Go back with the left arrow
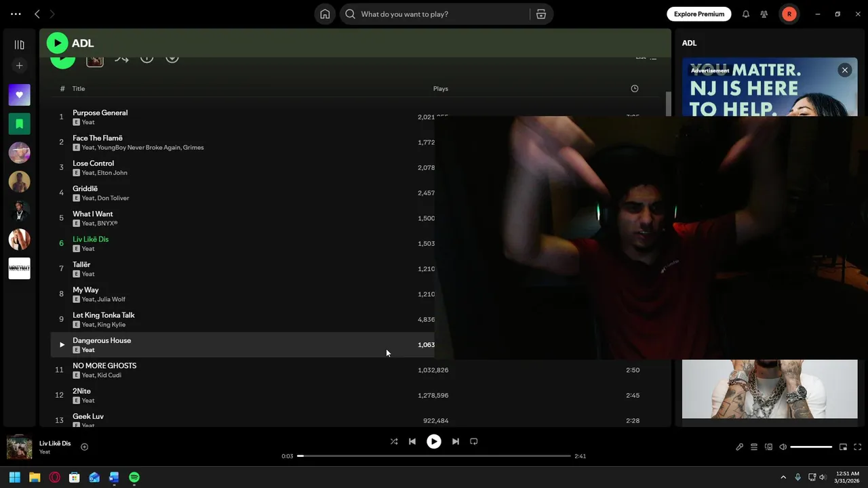Screen dimensions: 868x488 pyautogui.click(x=37, y=14)
